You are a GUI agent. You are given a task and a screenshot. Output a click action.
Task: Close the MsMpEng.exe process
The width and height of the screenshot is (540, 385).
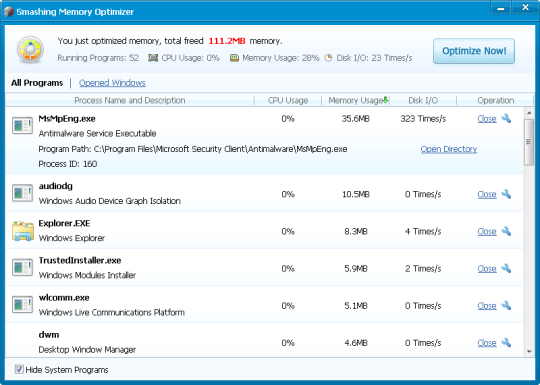tap(487, 119)
